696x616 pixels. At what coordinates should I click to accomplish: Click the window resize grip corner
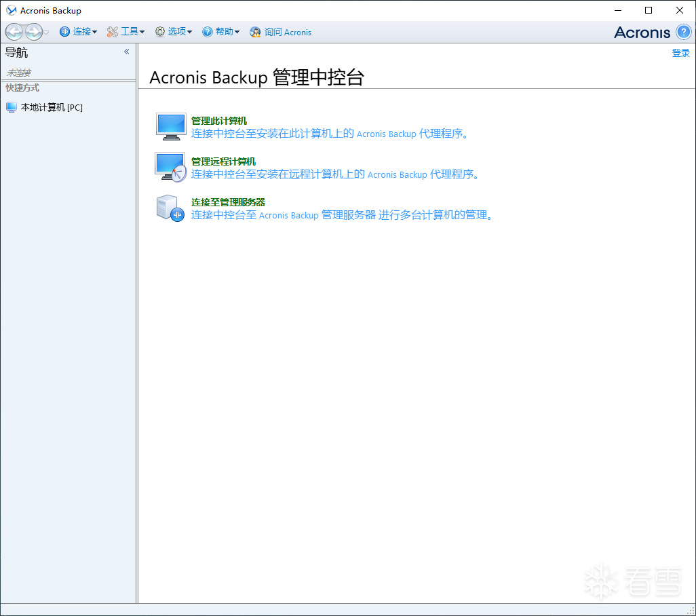(x=691, y=611)
